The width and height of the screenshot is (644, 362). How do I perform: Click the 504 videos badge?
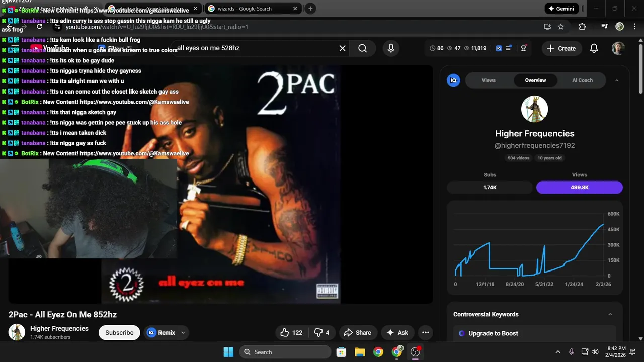tap(519, 158)
